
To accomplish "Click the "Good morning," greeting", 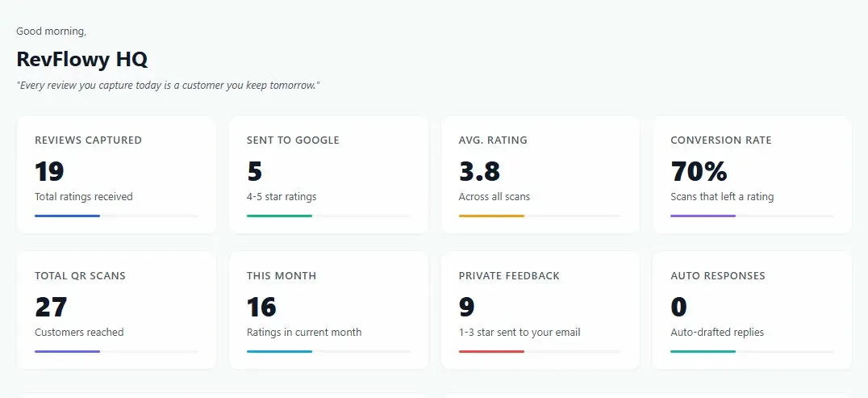I will tap(51, 31).
